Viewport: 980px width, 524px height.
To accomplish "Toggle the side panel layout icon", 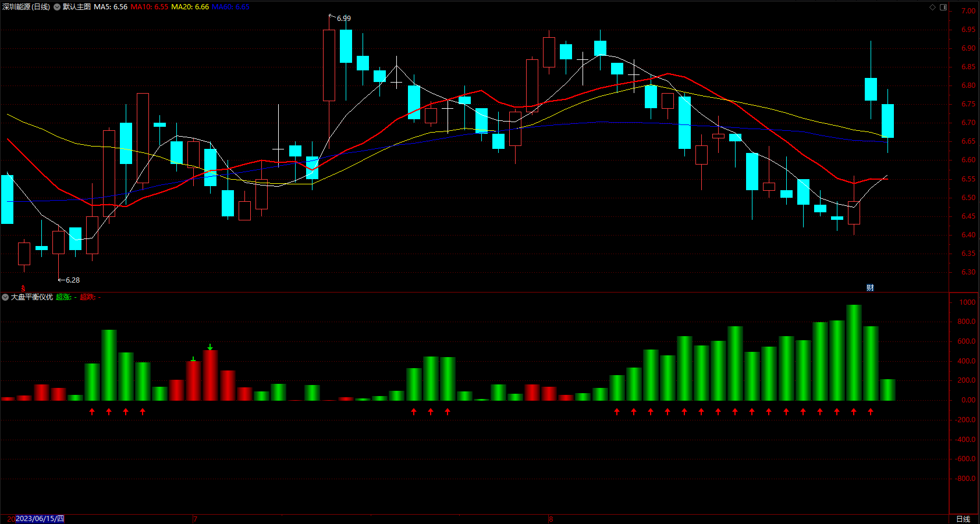I will [x=943, y=7].
